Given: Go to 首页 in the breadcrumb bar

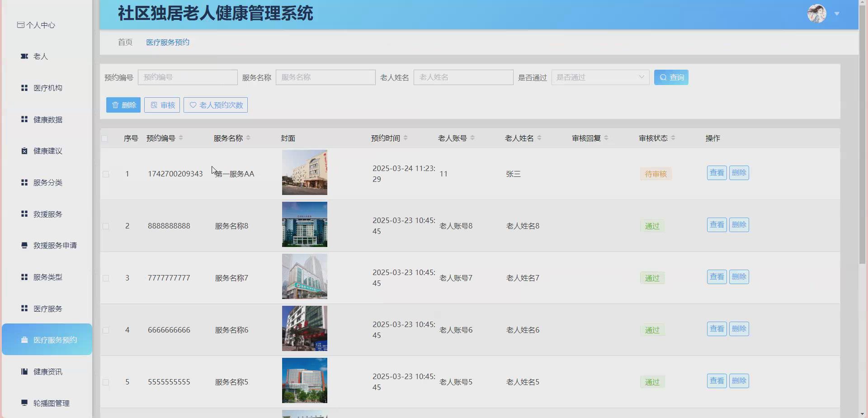Looking at the screenshot, I should (x=125, y=42).
